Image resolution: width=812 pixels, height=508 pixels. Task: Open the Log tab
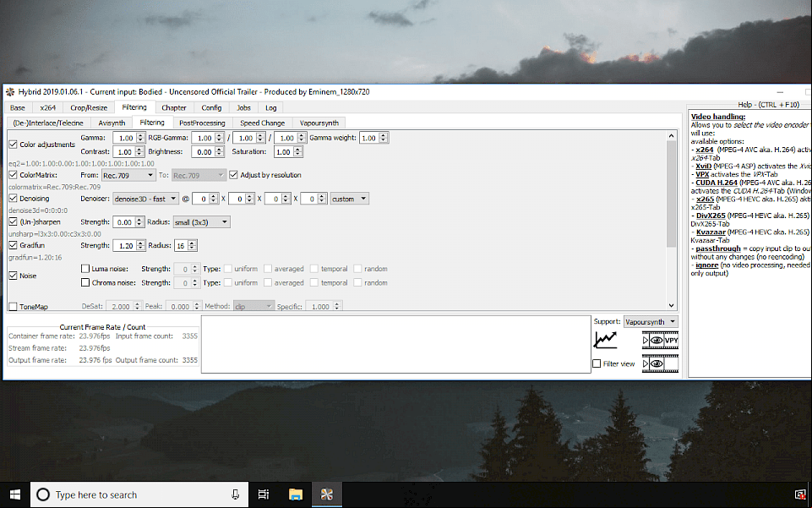click(271, 107)
